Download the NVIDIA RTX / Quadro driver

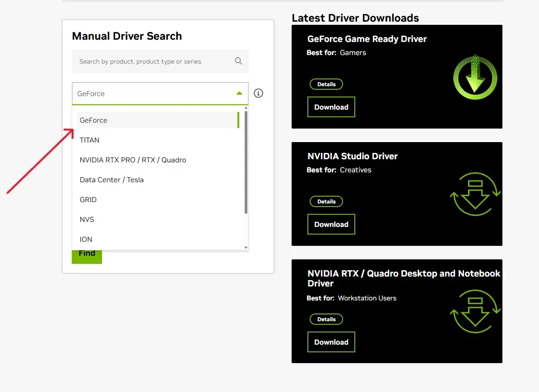pos(331,342)
